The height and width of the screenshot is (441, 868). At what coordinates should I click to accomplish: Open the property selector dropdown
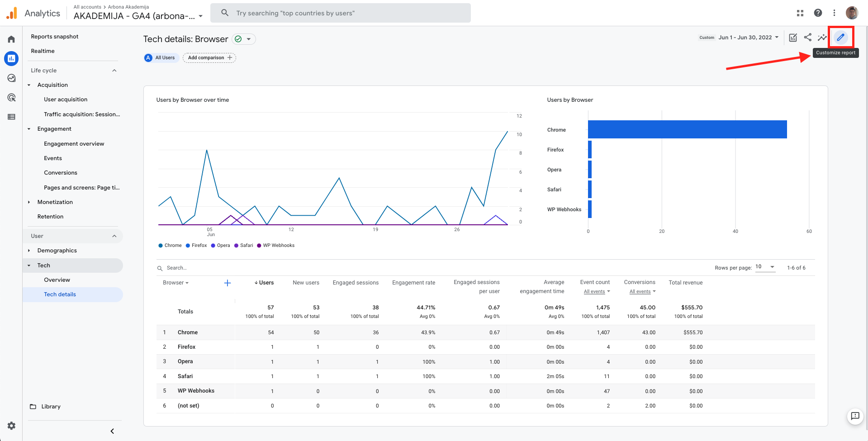[x=201, y=16]
